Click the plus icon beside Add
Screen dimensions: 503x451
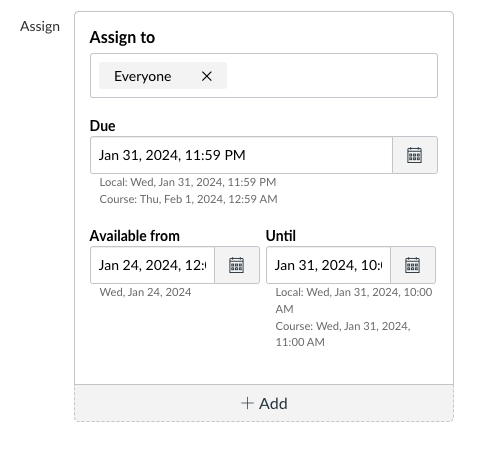(247, 403)
